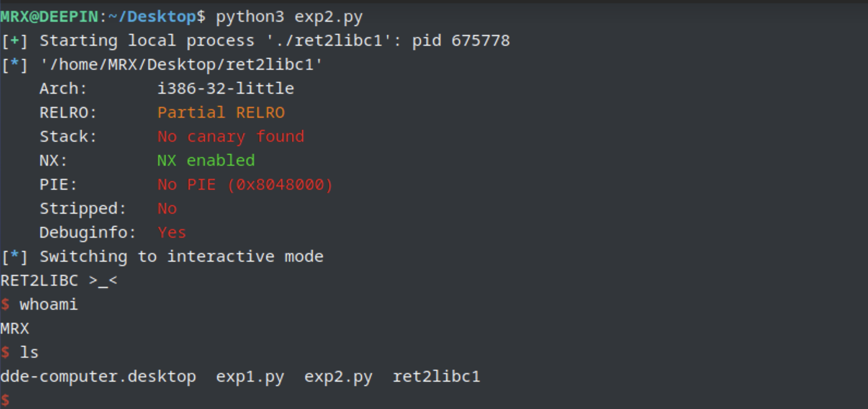Screen dimensions: 868x409
Task: Click the i386-32-little Arch value
Action: [226, 88]
